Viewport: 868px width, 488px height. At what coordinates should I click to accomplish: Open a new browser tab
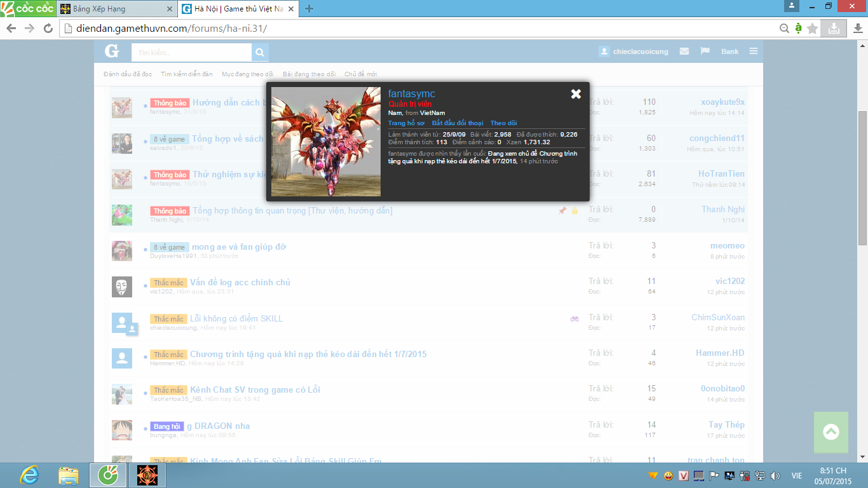tap(309, 8)
